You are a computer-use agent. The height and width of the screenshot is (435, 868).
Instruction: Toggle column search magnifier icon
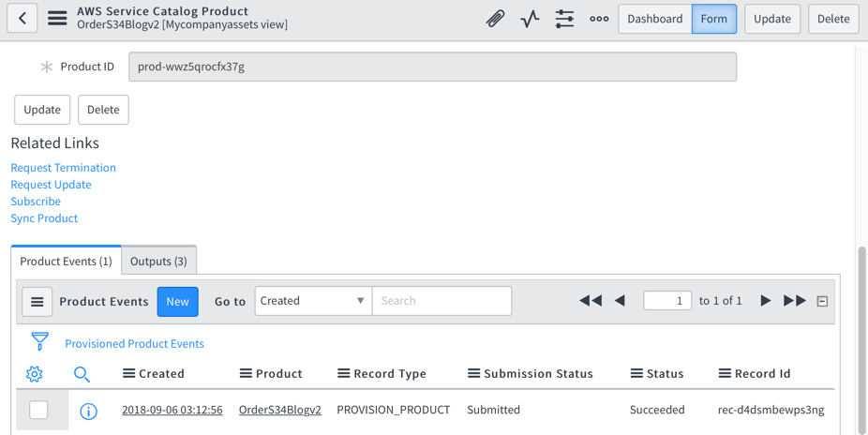tap(82, 375)
